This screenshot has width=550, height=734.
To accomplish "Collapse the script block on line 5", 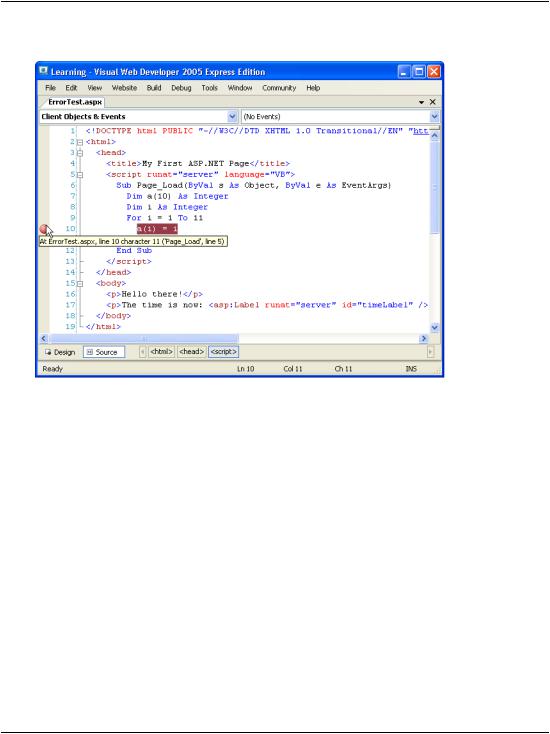I will pyautogui.click(x=80, y=175).
